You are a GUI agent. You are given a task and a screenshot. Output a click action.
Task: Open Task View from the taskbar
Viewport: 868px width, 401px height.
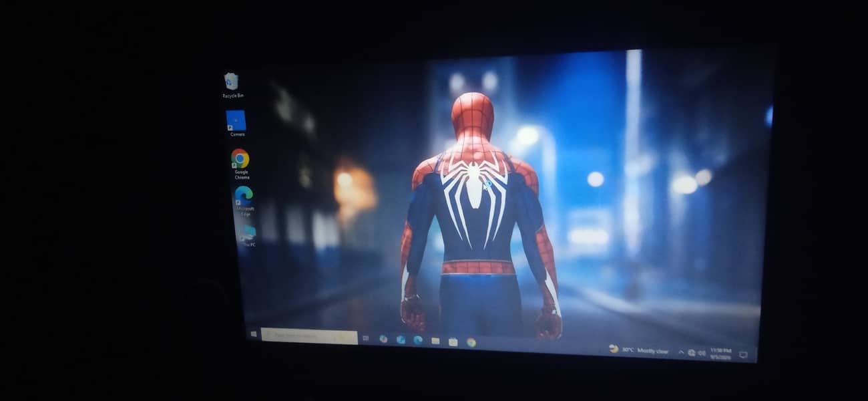coord(366,338)
